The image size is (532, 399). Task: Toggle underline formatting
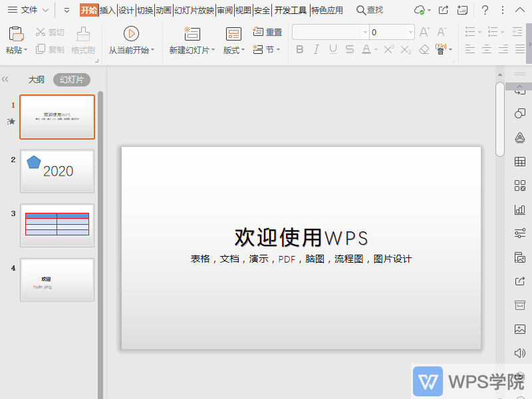tap(332, 49)
